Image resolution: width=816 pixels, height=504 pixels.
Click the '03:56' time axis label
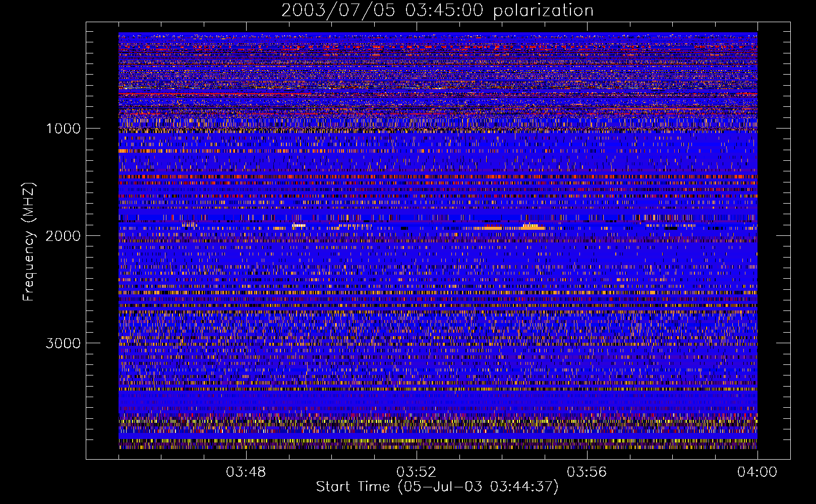click(587, 472)
